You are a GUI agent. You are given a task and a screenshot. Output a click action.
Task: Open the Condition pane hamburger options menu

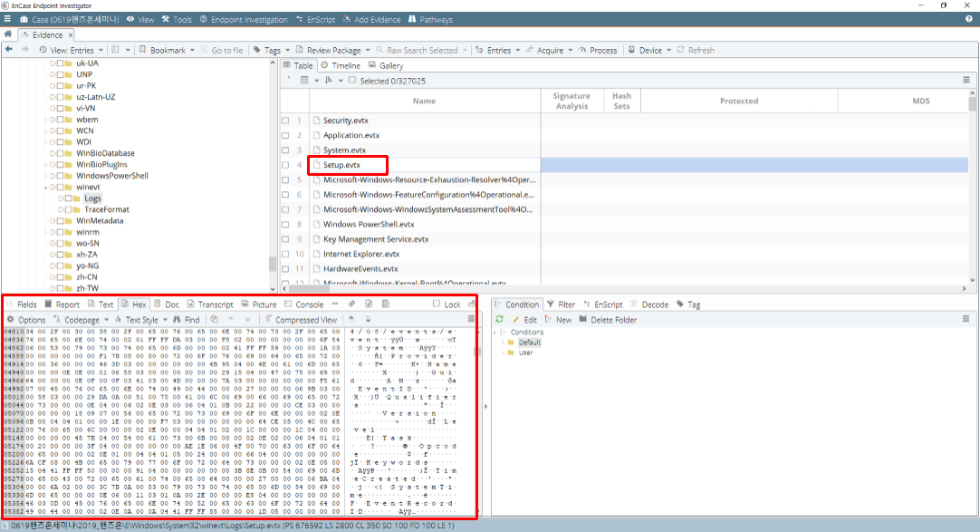tap(966, 319)
